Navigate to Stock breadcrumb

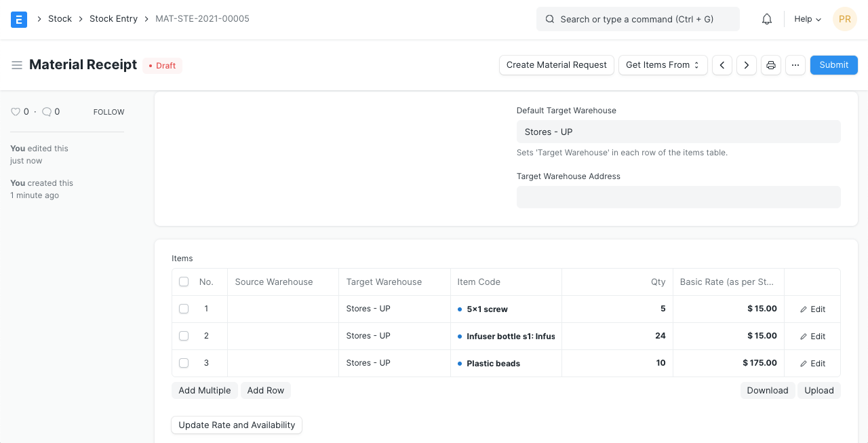point(60,19)
